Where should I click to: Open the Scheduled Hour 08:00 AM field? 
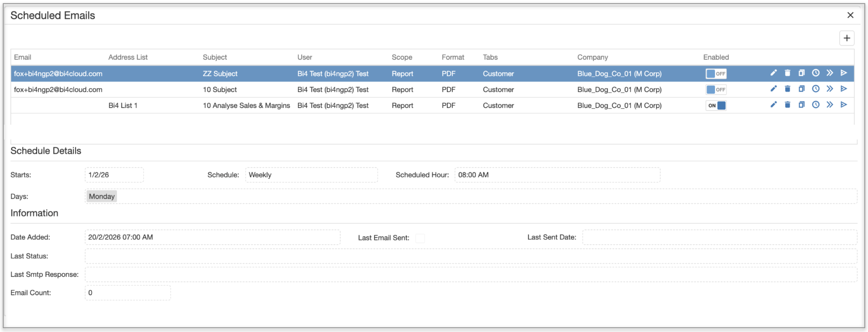click(557, 175)
